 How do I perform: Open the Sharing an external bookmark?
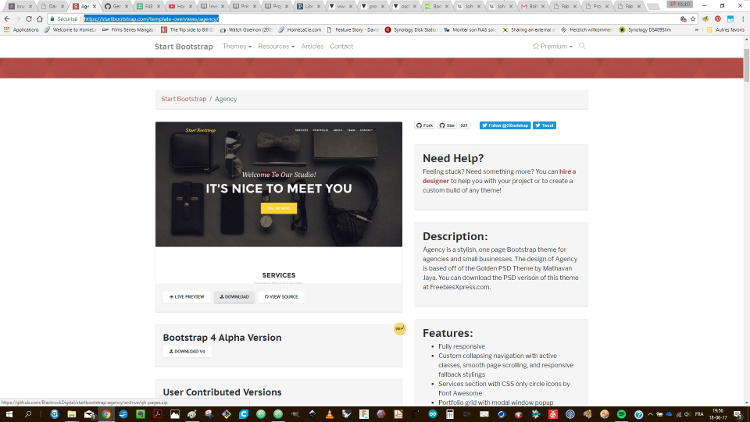528,30
